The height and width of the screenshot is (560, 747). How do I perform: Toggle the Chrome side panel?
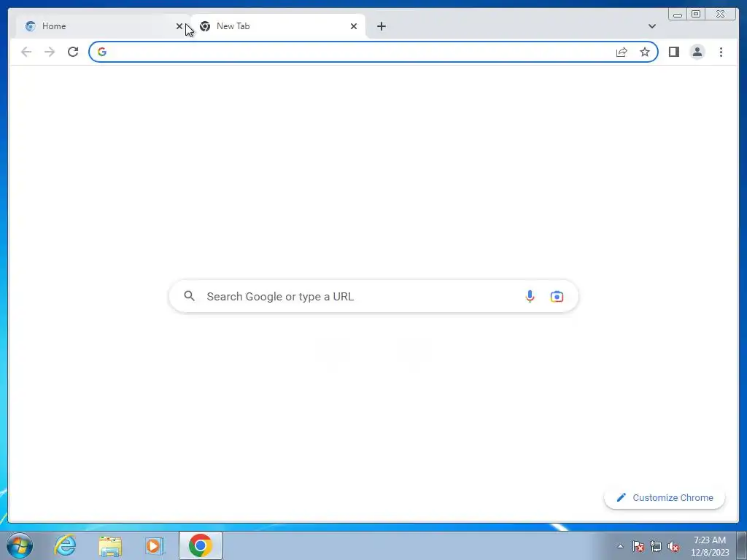point(673,52)
